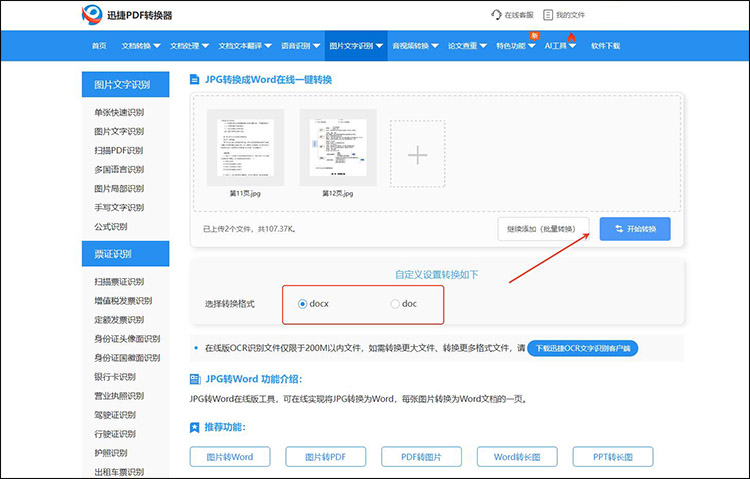The image size is (750, 479).
Task: Click the document icon beside JPG转换成Word title
Action: click(195, 79)
